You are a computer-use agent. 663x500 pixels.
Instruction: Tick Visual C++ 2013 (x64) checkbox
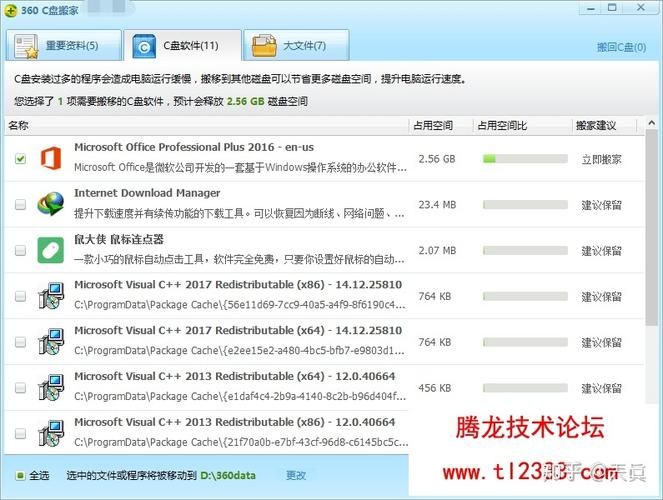[20, 388]
